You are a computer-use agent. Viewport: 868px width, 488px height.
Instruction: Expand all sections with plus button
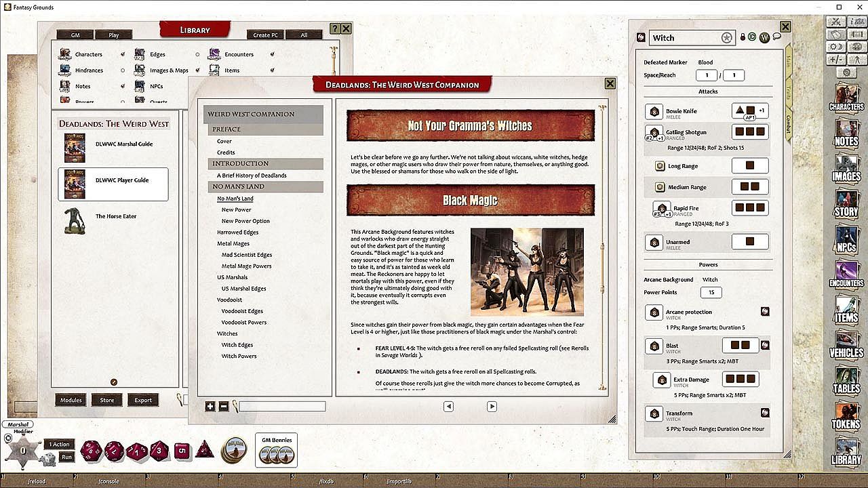point(210,407)
